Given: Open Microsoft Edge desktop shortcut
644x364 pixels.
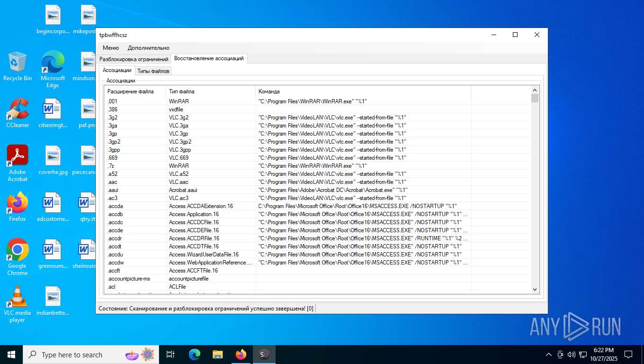Looking at the screenshot, I should click(53, 70).
